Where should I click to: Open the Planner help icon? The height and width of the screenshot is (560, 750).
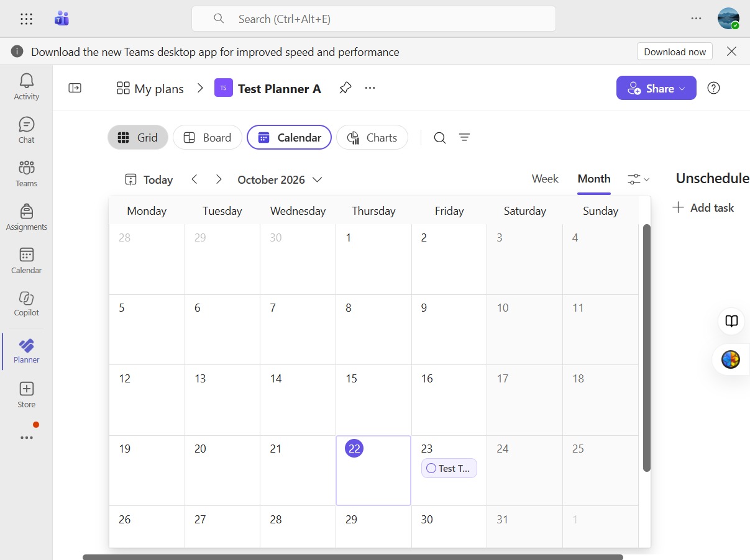coord(714,88)
